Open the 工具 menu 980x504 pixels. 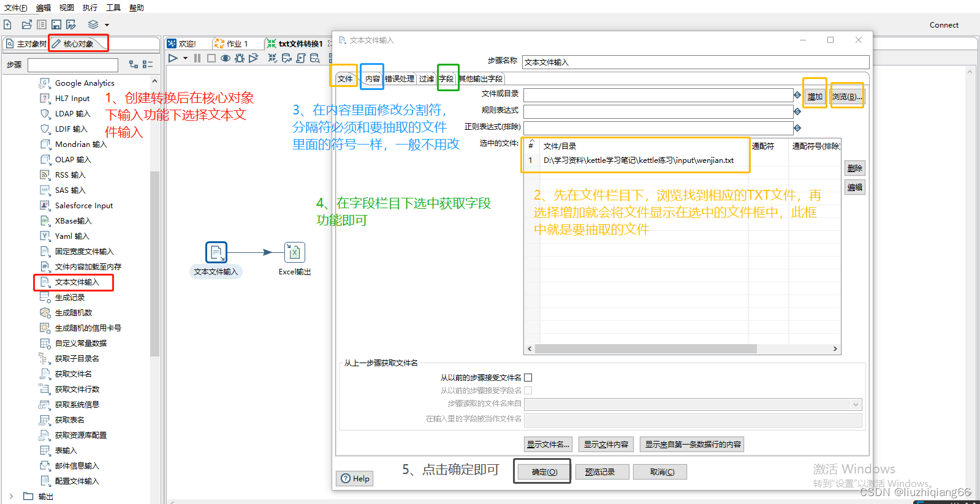coord(113,8)
